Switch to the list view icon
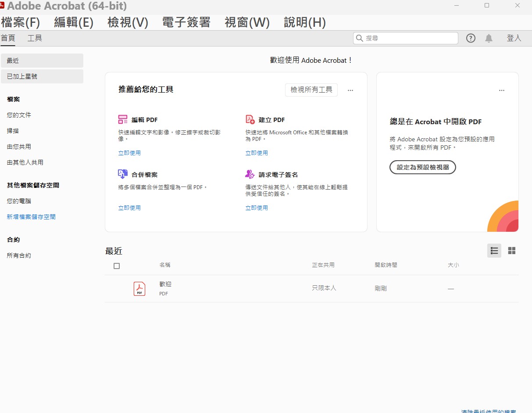532x413 pixels. point(494,251)
